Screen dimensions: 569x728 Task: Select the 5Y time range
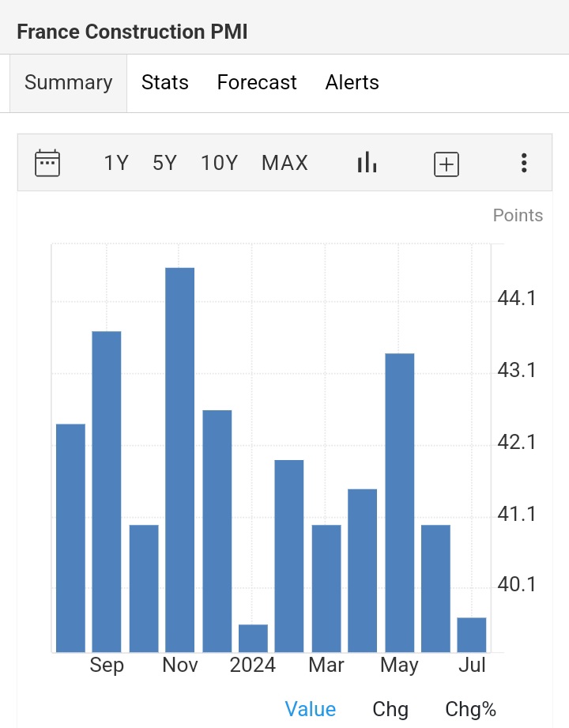pyautogui.click(x=164, y=164)
